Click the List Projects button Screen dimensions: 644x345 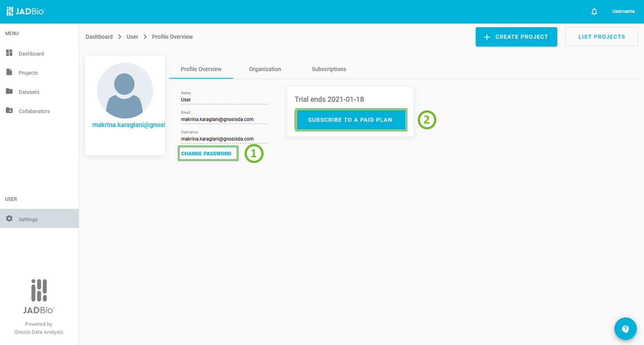tap(601, 37)
